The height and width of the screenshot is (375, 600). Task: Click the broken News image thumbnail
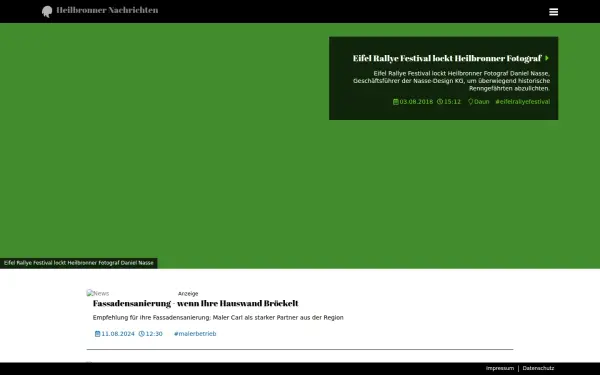coord(98,293)
